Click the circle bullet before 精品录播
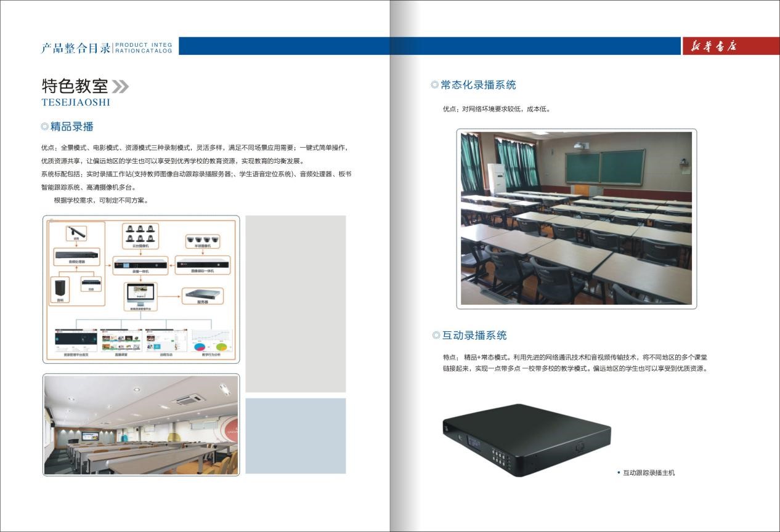Image resolution: width=780 pixels, height=532 pixels. coord(44,127)
